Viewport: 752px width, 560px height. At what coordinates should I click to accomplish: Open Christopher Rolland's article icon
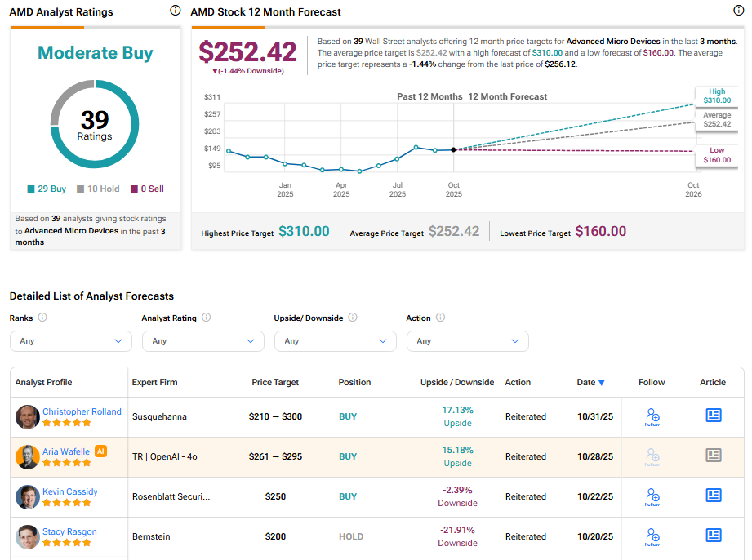click(713, 416)
